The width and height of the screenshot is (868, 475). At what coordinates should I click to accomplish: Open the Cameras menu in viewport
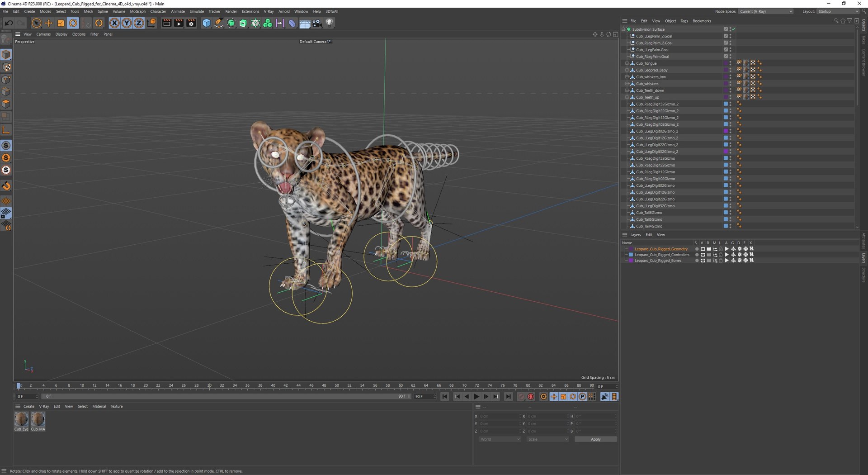click(x=43, y=34)
